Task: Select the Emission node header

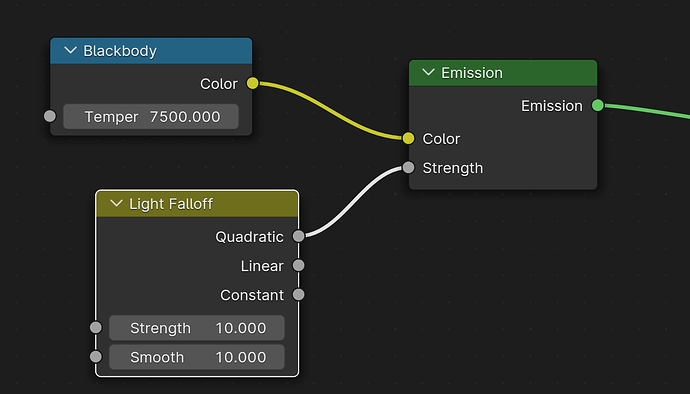Action: coord(503,73)
